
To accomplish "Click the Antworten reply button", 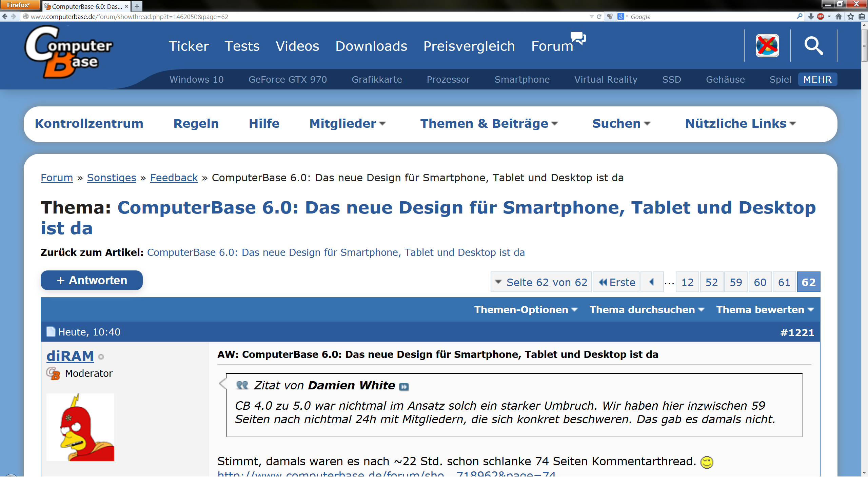I will [x=92, y=280].
